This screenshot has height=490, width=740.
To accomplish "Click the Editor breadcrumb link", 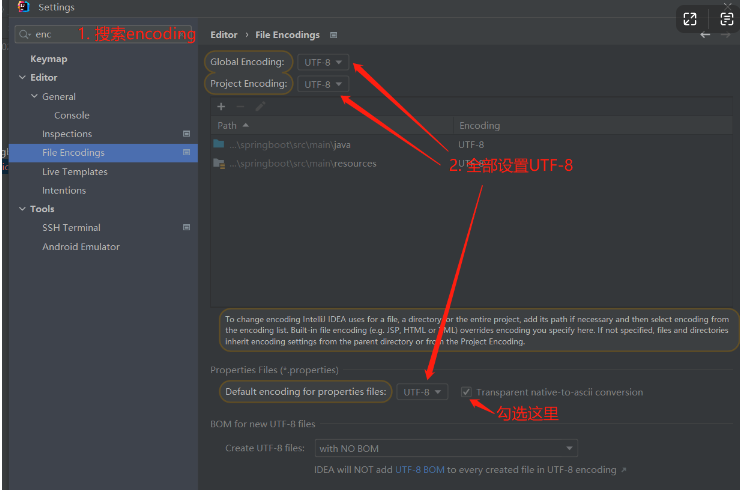I will pyautogui.click(x=224, y=35).
